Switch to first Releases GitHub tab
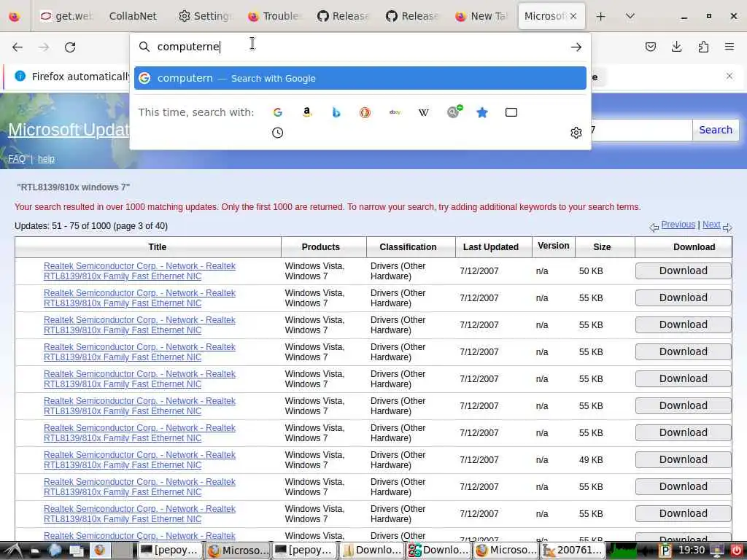 tap(344, 16)
